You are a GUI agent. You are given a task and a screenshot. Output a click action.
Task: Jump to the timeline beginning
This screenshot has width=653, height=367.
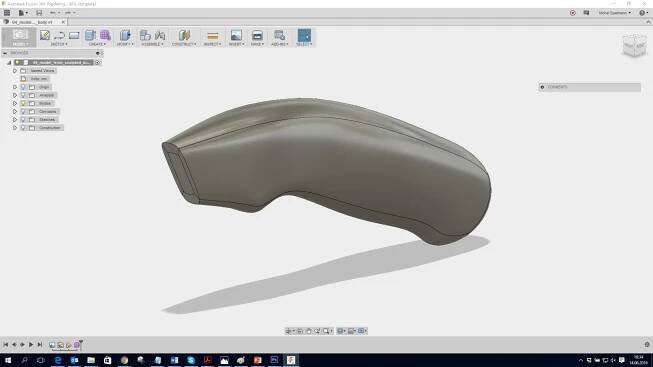tap(5, 345)
